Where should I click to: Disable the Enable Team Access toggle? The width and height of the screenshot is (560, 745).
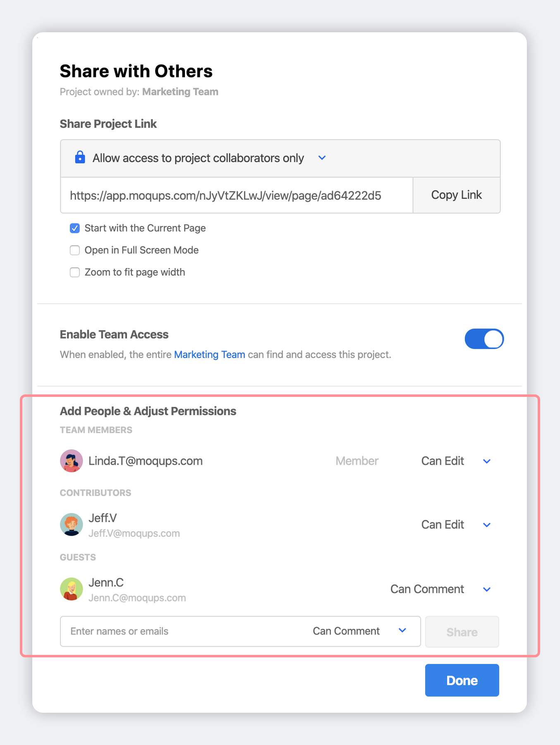484,339
